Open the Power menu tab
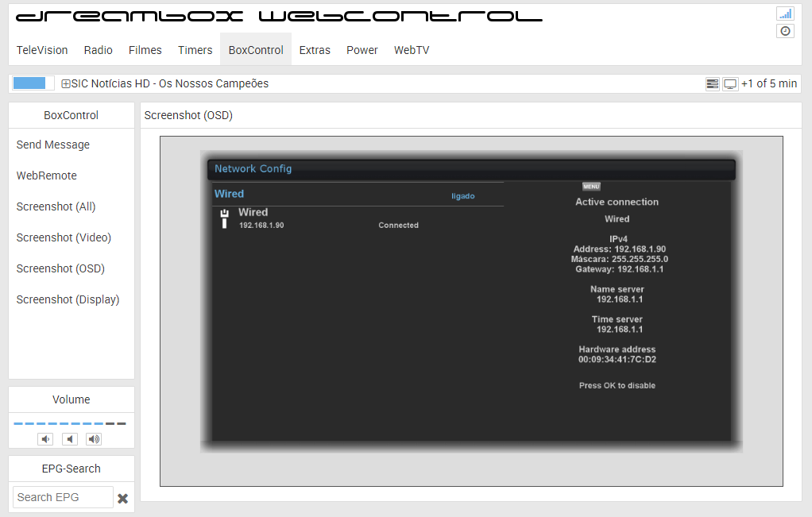The width and height of the screenshot is (812, 517). point(362,50)
